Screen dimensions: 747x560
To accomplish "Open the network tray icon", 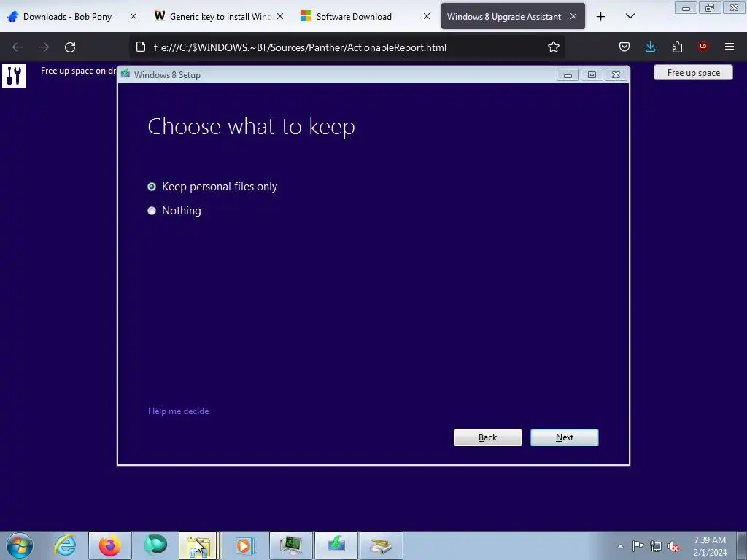I will [656, 546].
